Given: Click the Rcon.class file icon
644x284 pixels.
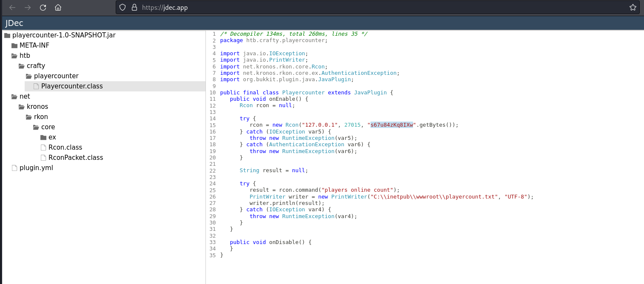Looking at the screenshot, I should click(43, 148).
